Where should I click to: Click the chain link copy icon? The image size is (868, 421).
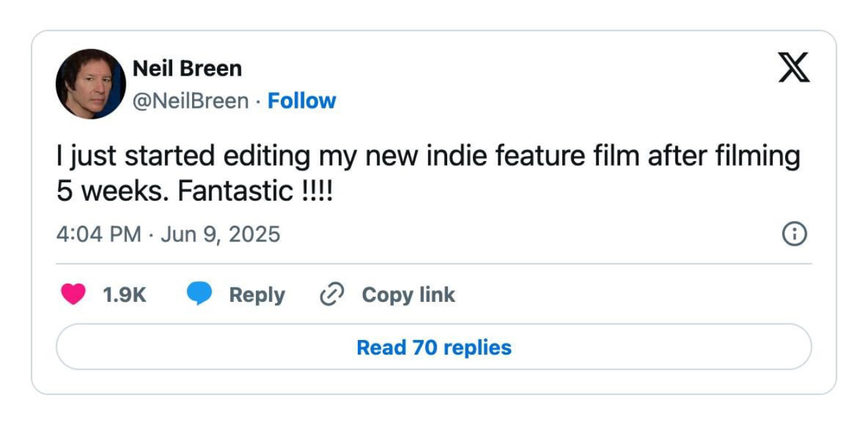(x=332, y=295)
